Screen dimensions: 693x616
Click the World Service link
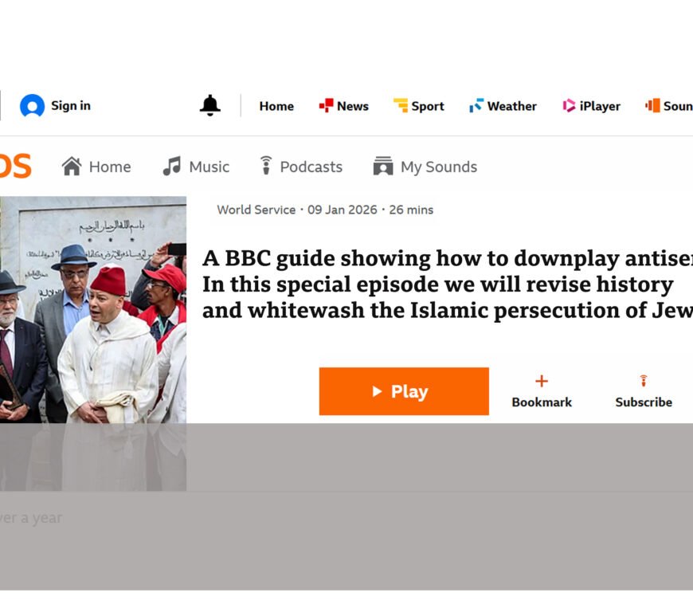coord(255,210)
